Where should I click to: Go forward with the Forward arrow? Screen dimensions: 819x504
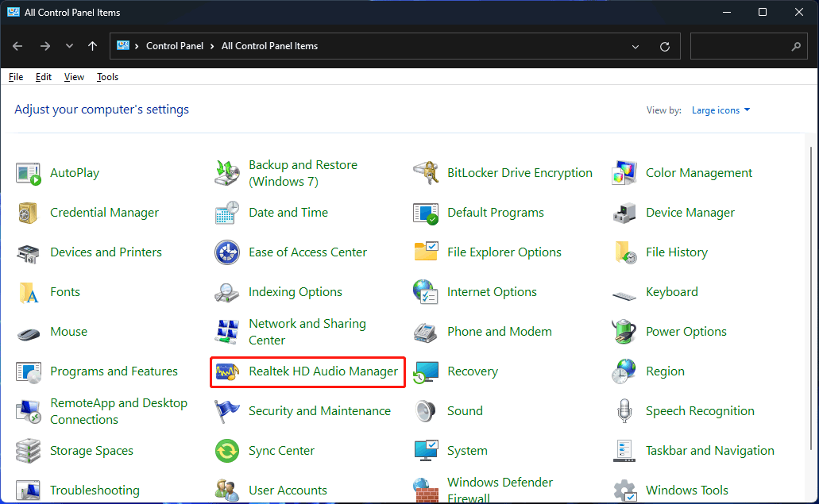point(45,46)
